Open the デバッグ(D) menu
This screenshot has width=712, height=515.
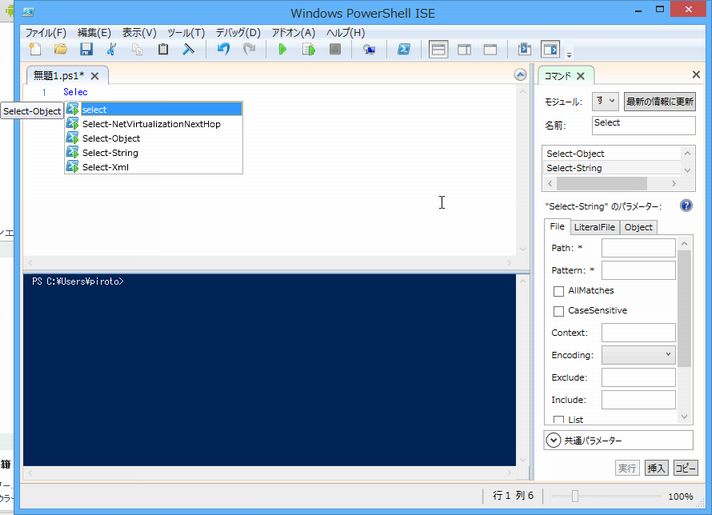coord(238,33)
